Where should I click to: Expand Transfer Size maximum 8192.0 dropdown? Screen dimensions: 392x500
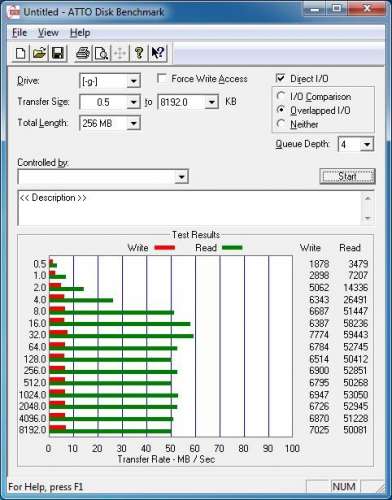(x=211, y=102)
